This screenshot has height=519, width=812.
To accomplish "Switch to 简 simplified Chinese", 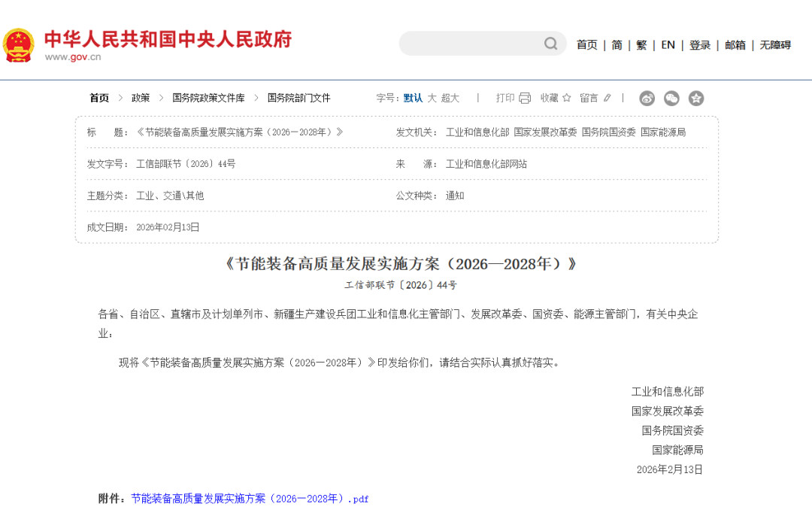I will [x=617, y=45].
